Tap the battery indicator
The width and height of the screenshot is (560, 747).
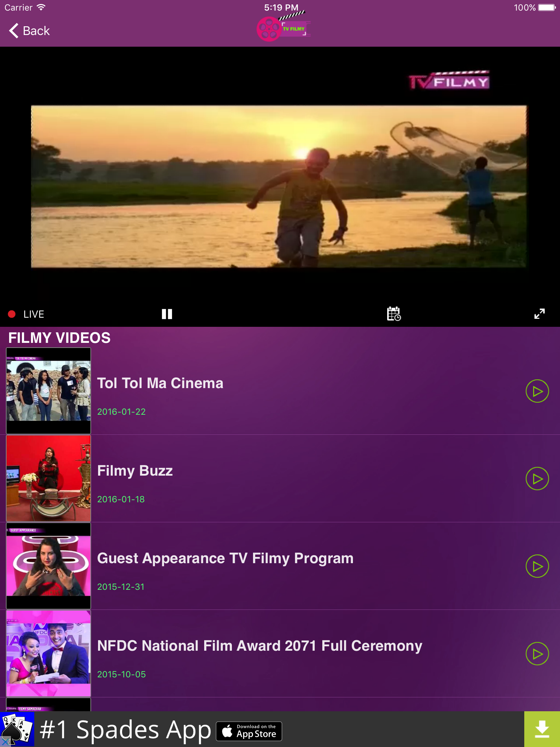coord(547,7)
